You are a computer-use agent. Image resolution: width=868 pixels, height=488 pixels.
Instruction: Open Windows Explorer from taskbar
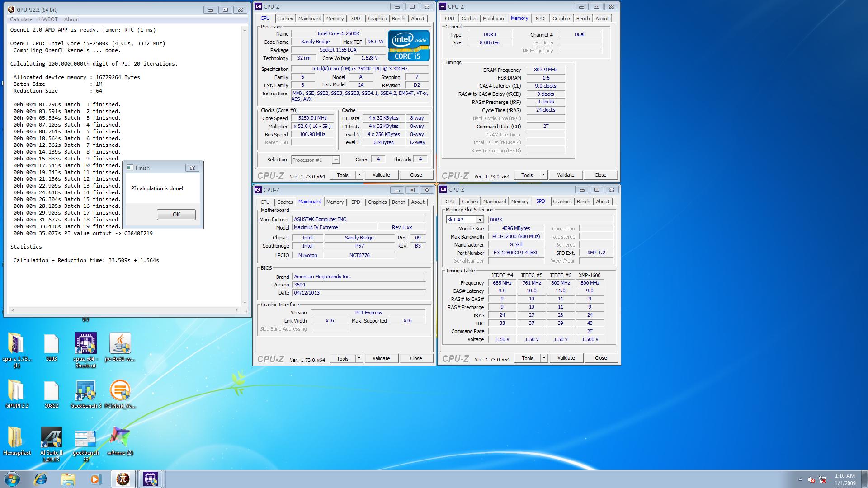[68, 479]
